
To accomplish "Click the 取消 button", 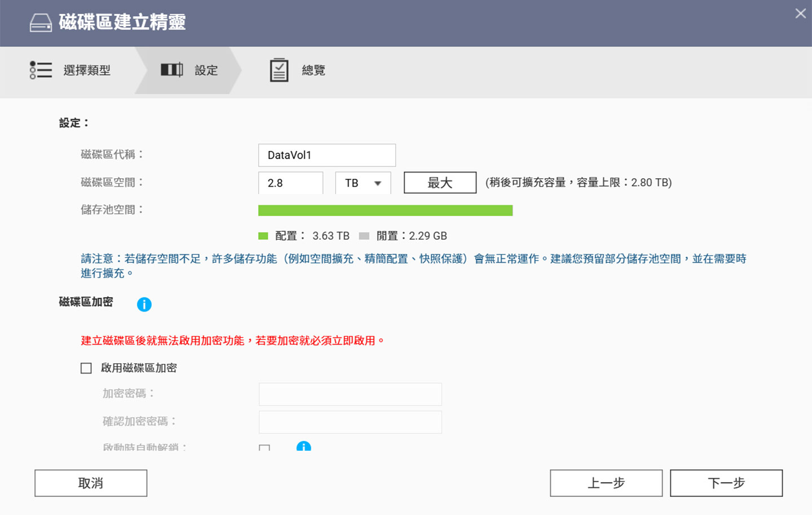I will (91, 483).
